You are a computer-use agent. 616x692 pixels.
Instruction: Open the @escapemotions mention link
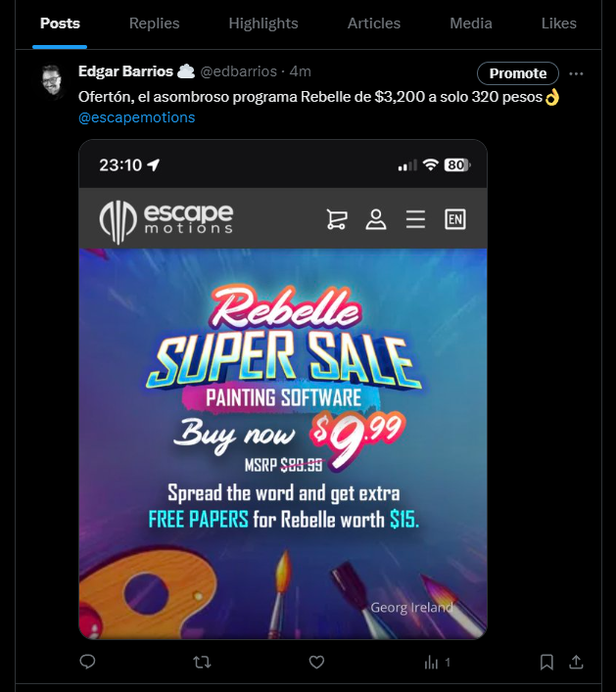click(136, 117)
